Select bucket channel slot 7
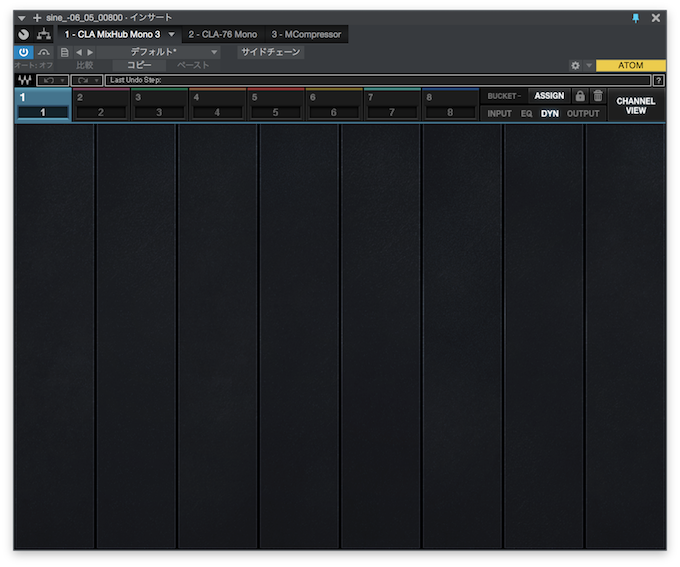Image resolution: width=680 pixels, height=567 pixels. coord(392,105)
